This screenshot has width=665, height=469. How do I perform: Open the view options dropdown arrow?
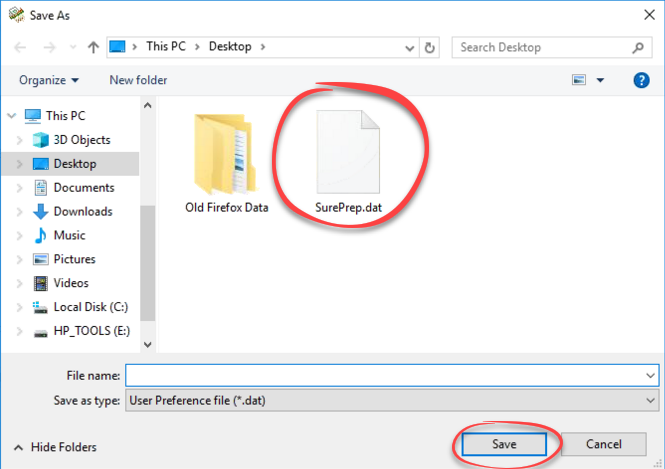click(601, 80)
